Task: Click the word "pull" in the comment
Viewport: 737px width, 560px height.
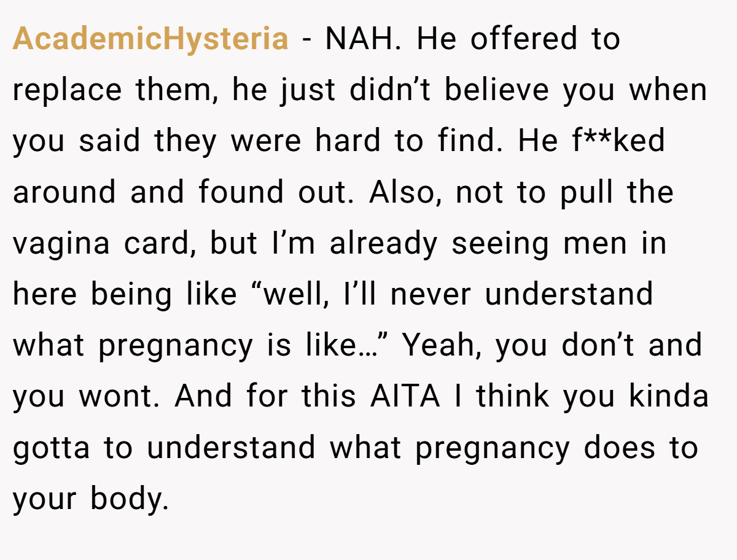Action: pyautogui.click(x=587, y=193)
